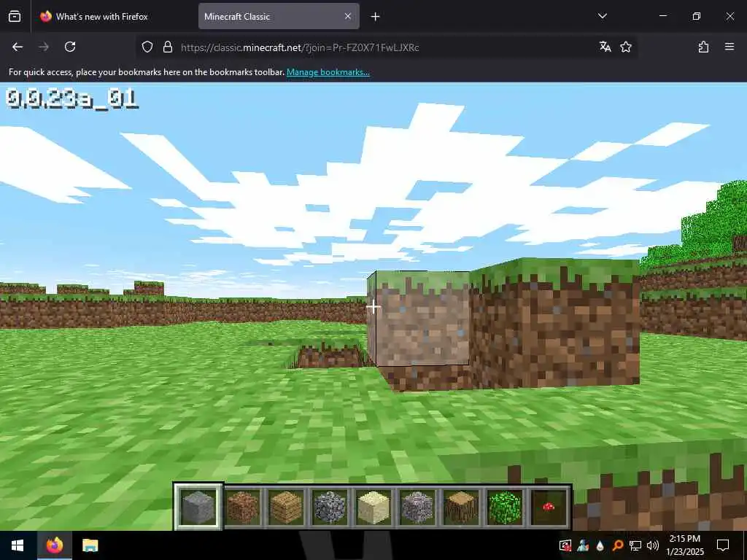Open File Explorer from the taskbar
This screenshot has width=747, height=560.
(x=90, y=545)
